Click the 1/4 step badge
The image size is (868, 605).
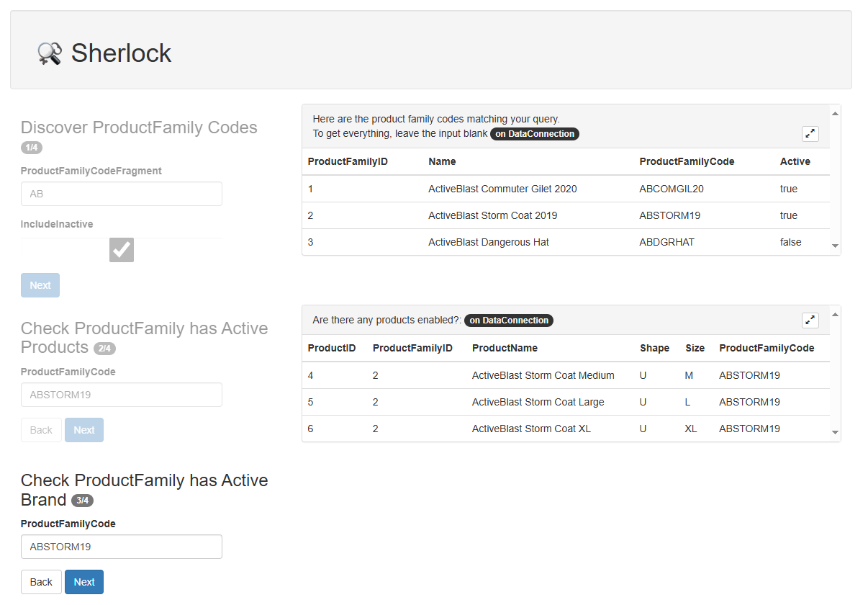tap(32, 147)
